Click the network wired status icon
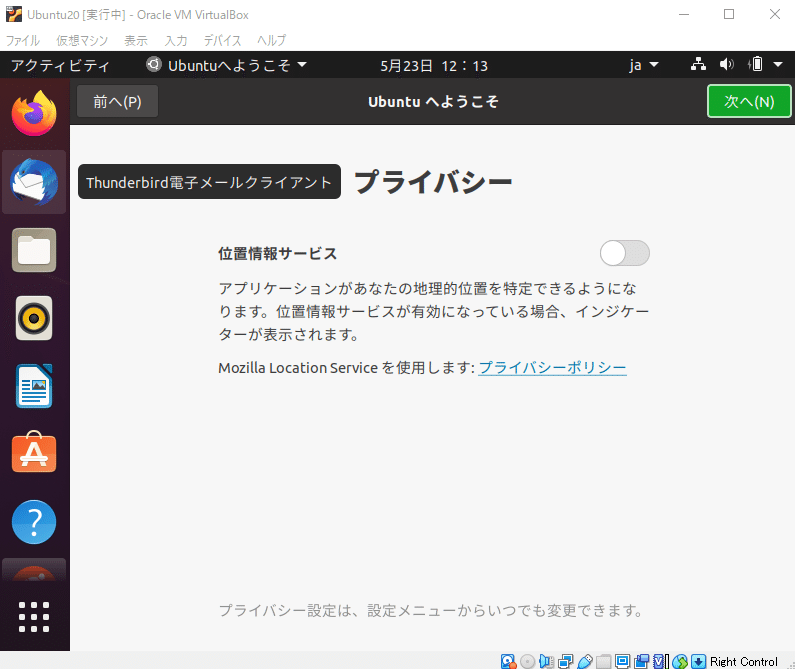Image resolution: width=795 pixels, height=669 pixels. [698, 64]
